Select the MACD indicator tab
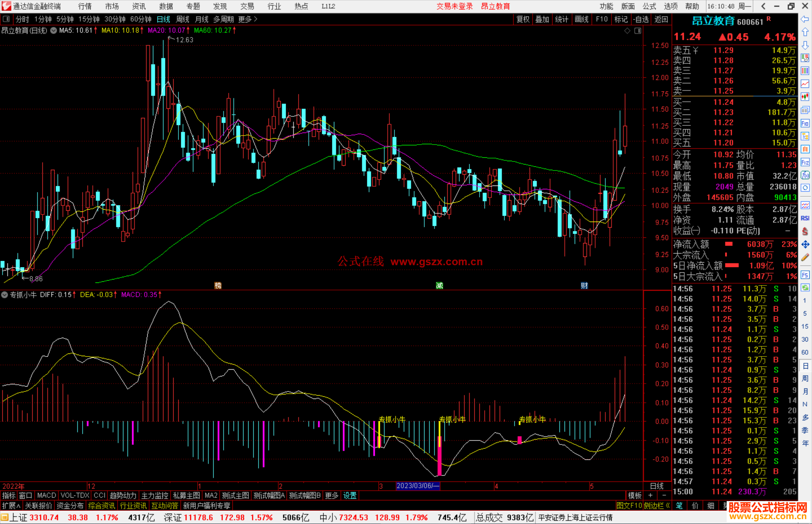Screen dimensions: 812x524 (x=47, y=495)
